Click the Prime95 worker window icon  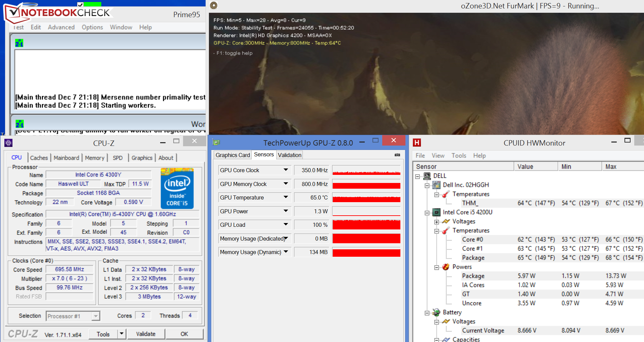pos(20,124)
